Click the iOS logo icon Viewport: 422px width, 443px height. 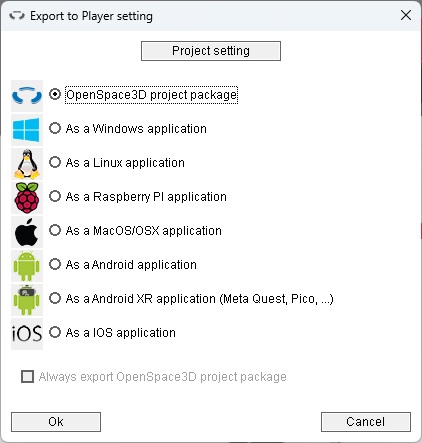[x=27, y=334]
